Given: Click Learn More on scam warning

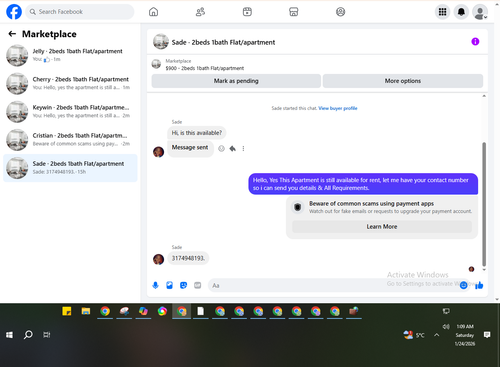Looking at the screenshot, I should [382, 227].
